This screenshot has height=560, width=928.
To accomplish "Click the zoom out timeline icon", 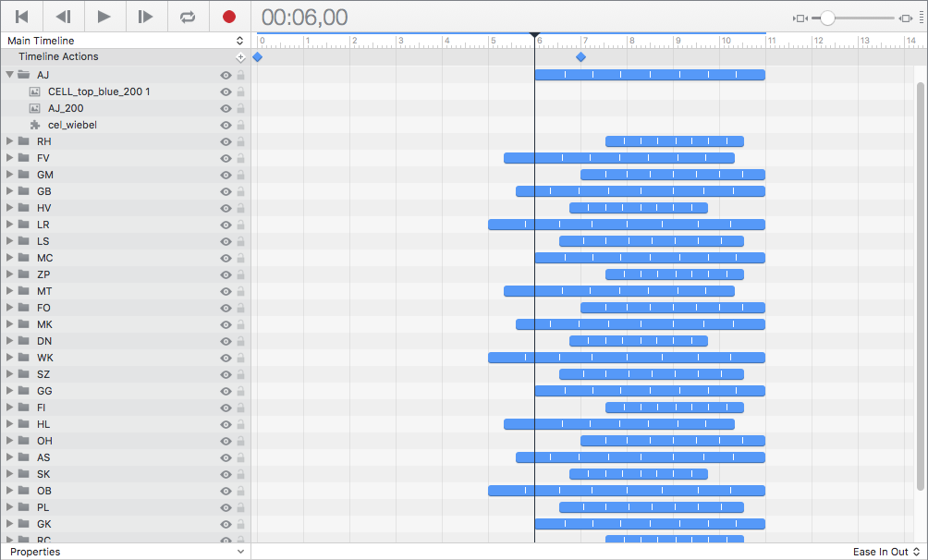I will (x=800, y=18).
